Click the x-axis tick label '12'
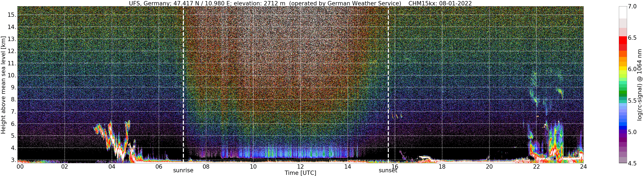 [x=300, y=166]
